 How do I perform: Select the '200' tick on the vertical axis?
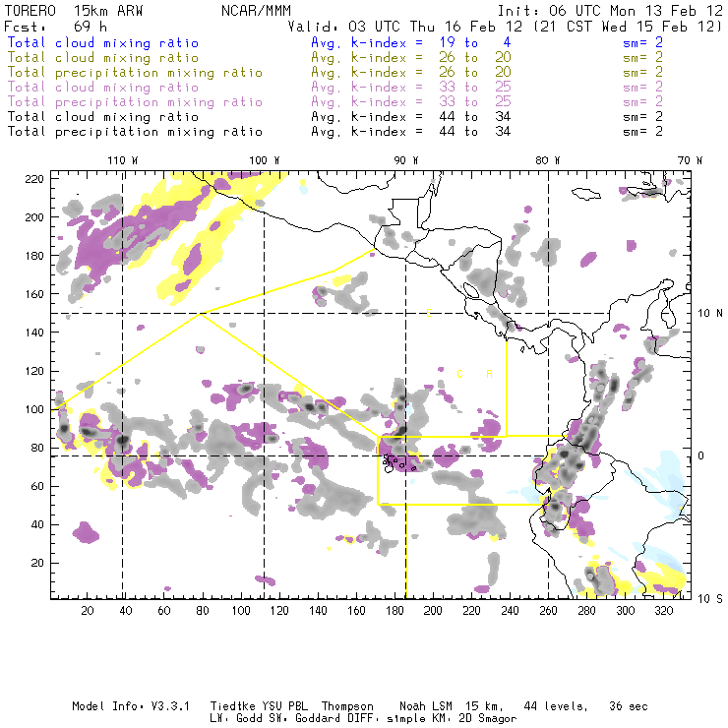[x=34, y=217]
